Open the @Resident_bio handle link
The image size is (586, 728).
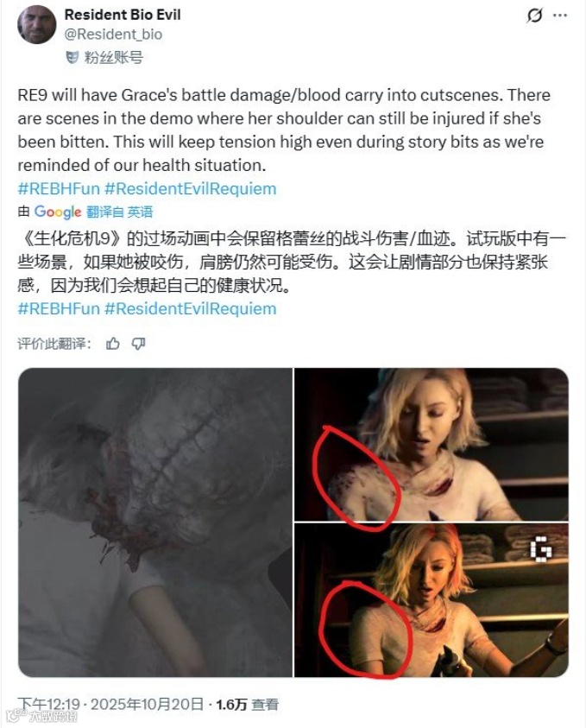pyautogui.click(x=113, y=35)
